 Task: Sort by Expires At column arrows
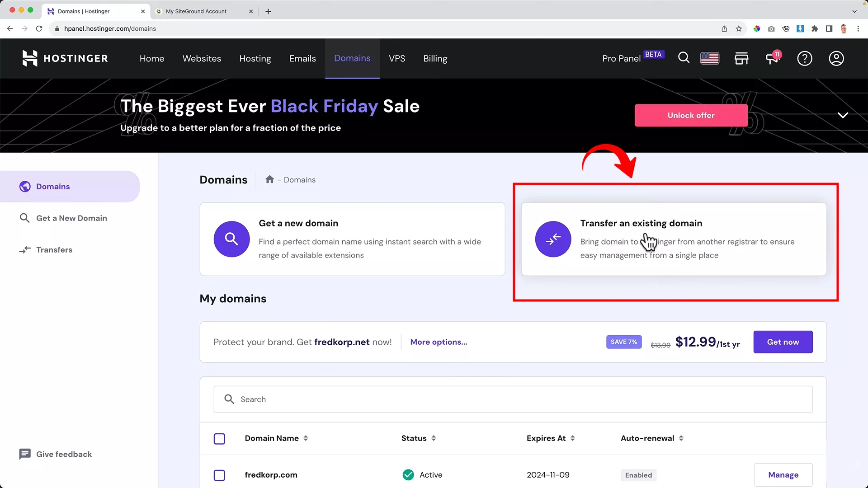572,438
